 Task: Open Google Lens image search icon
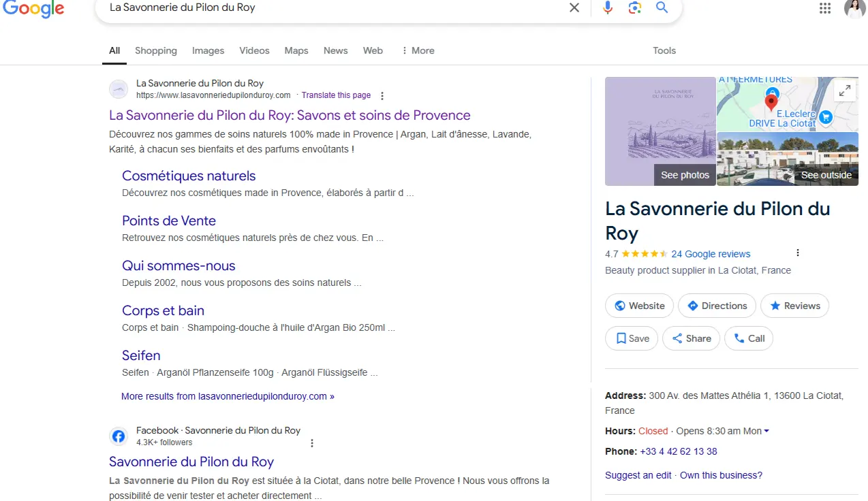click(x=635, y=7)
